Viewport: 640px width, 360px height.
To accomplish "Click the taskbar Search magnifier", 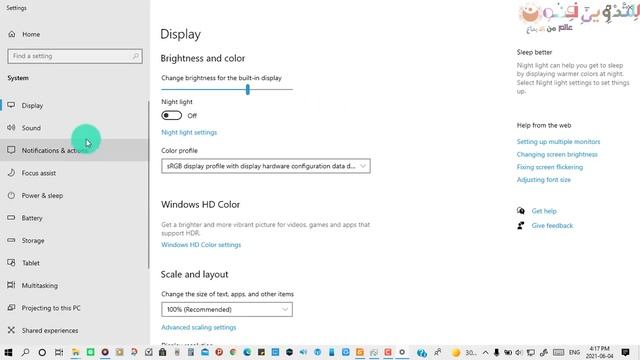I will [25, 352].
